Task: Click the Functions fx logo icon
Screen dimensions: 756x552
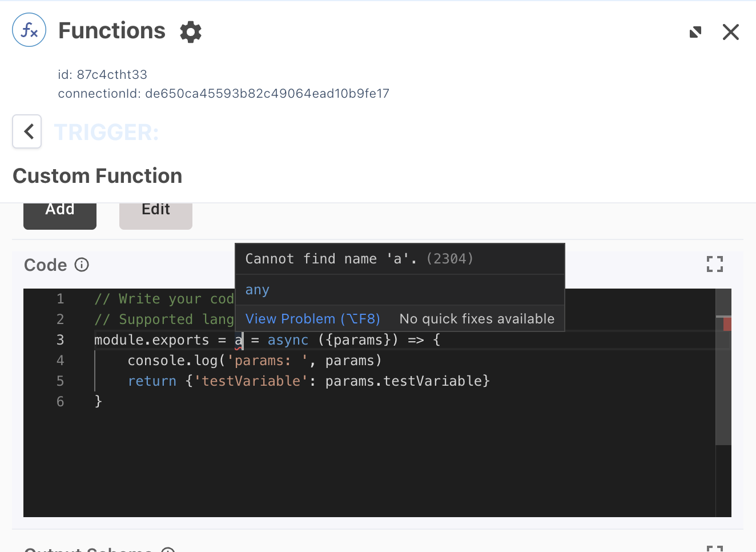Action: pyautogui.click(x=29, y=30)
